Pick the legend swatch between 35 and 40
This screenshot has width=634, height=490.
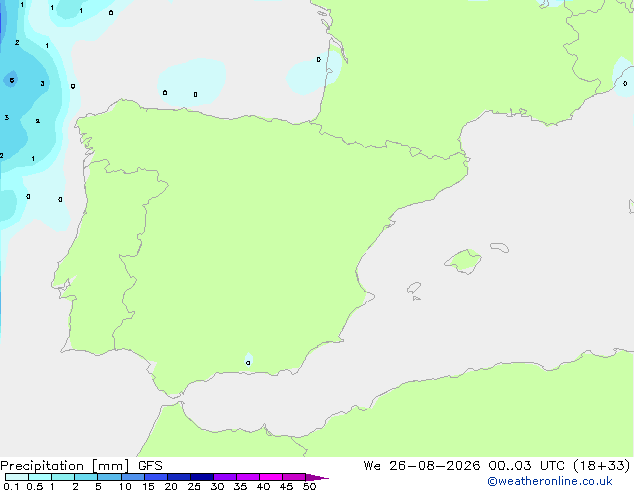(248, 477)
